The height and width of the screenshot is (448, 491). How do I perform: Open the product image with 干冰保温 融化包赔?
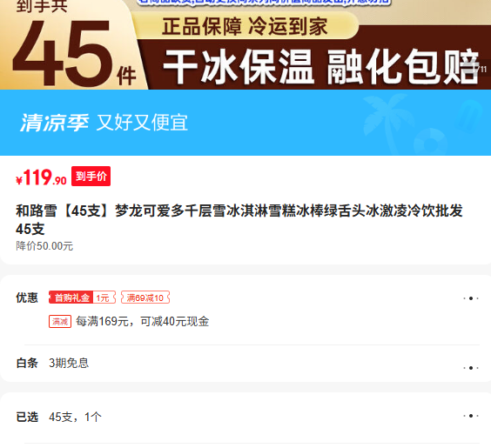(x=245, y=44)
